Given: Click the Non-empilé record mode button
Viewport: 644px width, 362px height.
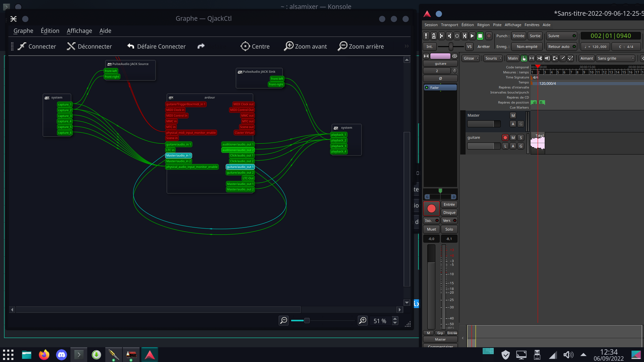Looking at the screenshot, I should (527, 47).
